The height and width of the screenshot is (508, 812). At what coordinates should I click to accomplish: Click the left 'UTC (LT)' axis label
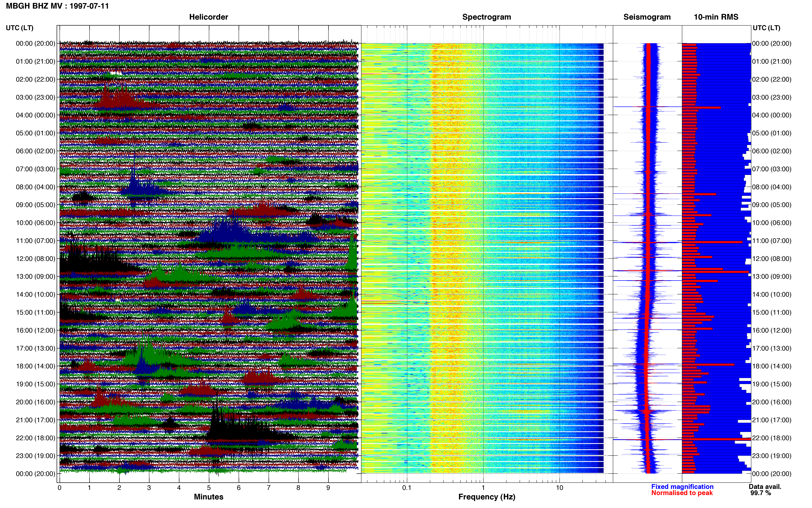(19, 28)
